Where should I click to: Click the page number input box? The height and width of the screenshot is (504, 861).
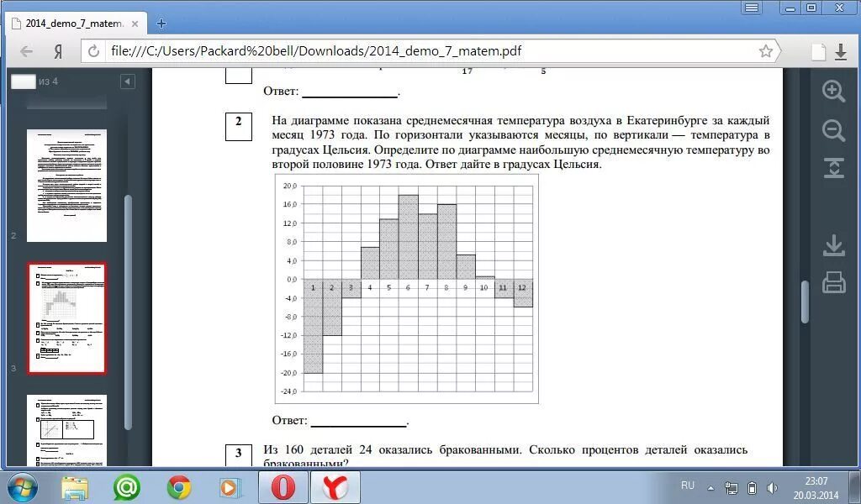click(23, 81)
